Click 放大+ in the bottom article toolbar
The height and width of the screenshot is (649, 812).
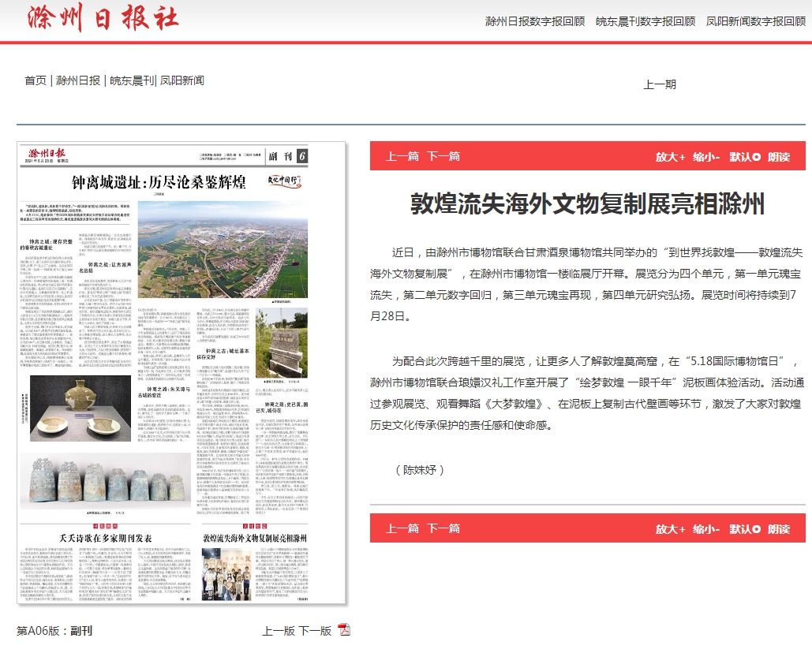click(x=670, y=528)
